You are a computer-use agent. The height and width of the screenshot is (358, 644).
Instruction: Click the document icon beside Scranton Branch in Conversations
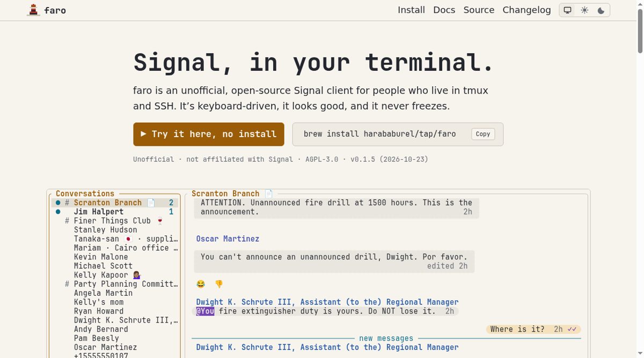coord(151,203)
